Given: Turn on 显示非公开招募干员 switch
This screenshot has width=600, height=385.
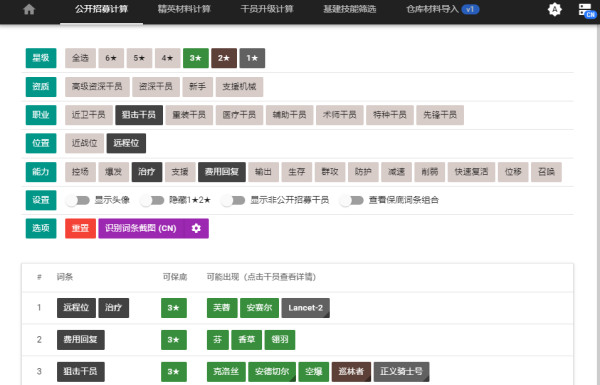Looking at the screenshot, I should point(233,200).
